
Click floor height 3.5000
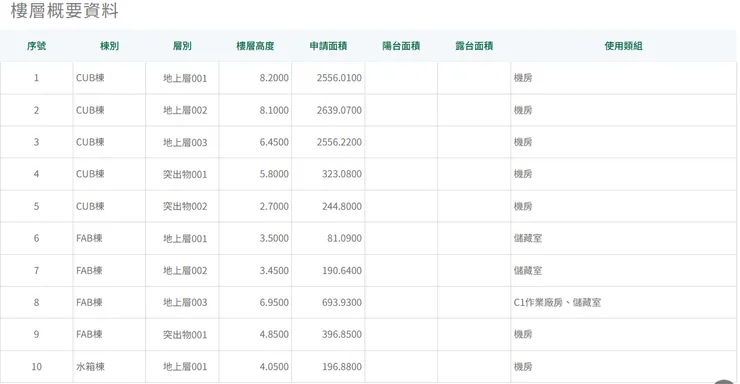coord(274,238)
